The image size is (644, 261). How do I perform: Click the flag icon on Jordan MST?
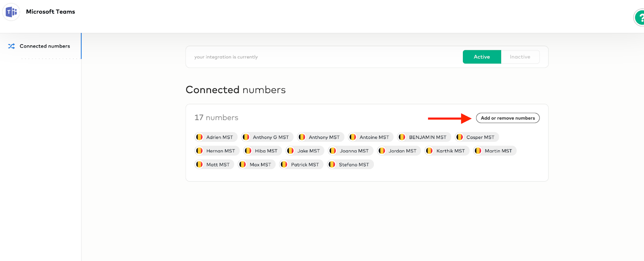(382, 151)
